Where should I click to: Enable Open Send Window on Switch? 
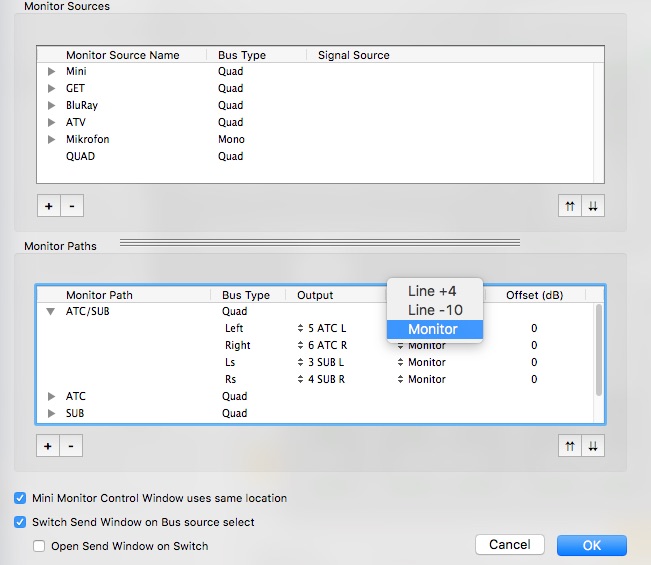click(39, 546)
